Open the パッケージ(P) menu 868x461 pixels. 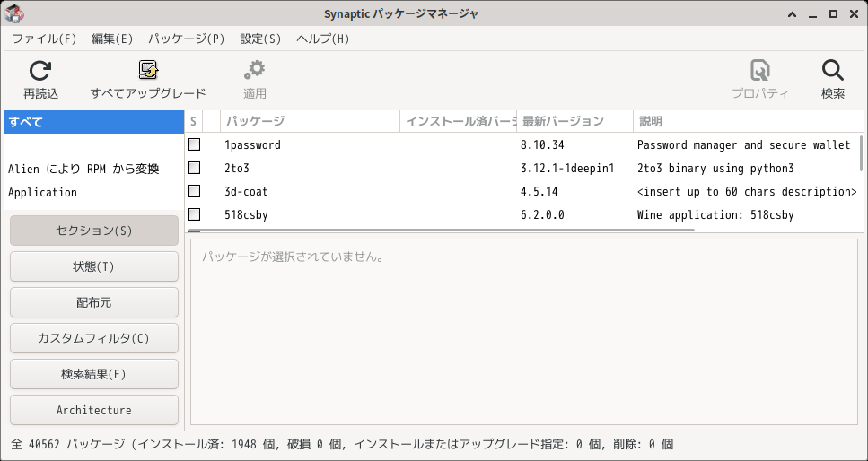pyautogui.click(x=187, y=39)
